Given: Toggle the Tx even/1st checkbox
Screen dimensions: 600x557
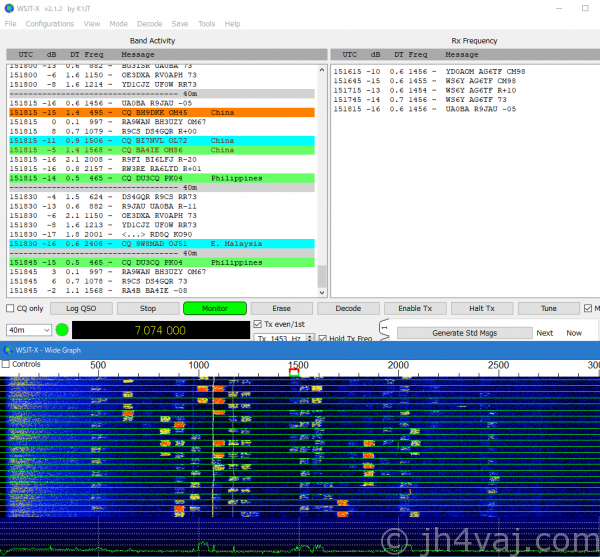Looking at the screenshot, I should click(256, 324).
